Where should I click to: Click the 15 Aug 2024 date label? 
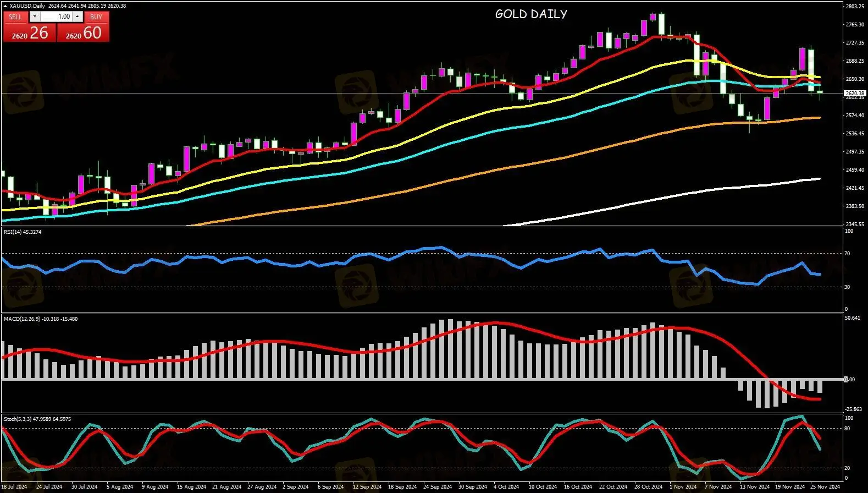[191, 487]
